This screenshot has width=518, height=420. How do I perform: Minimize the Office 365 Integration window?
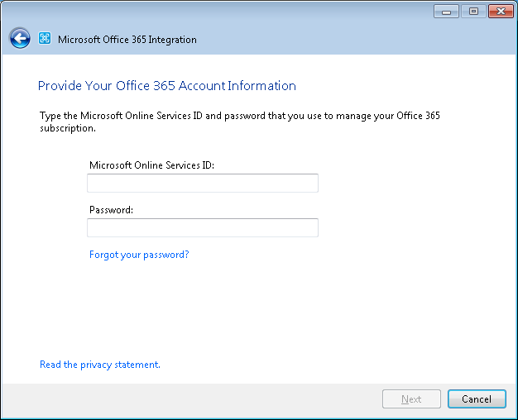point(446,12)
